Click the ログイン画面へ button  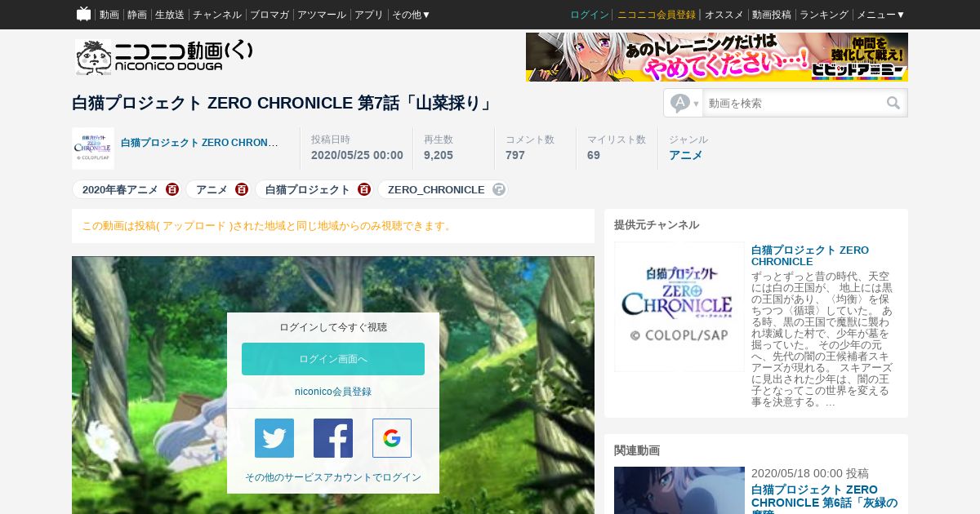coord(333,359)
